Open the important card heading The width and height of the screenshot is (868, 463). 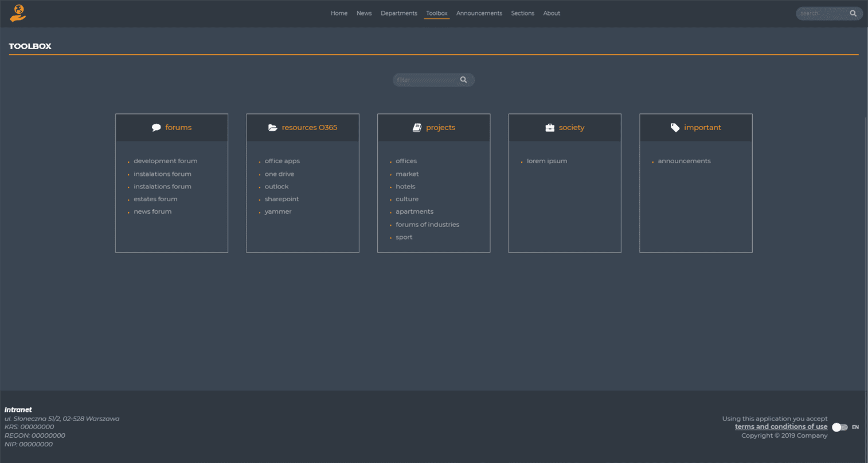(x=702, y=128)
